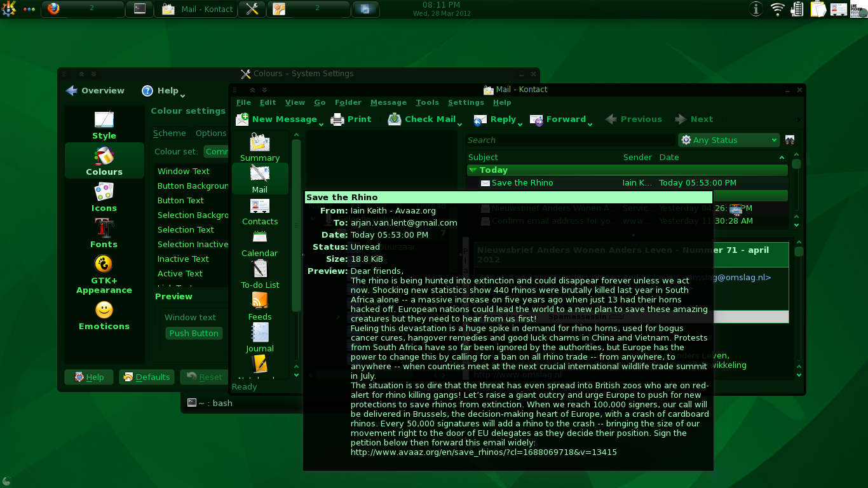Select the Mail component in Kontact sidebar
Screen dimensions: 868x488
260,179
